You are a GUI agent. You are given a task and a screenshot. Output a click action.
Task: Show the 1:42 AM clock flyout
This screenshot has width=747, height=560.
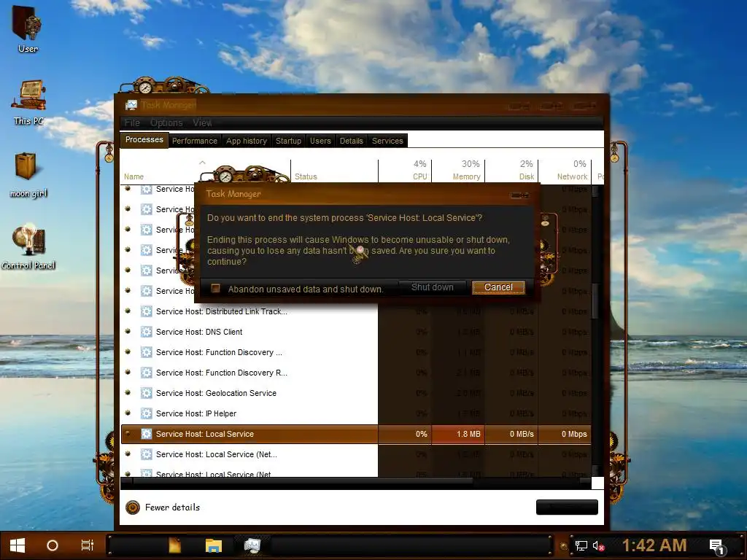tap(654, 545)
